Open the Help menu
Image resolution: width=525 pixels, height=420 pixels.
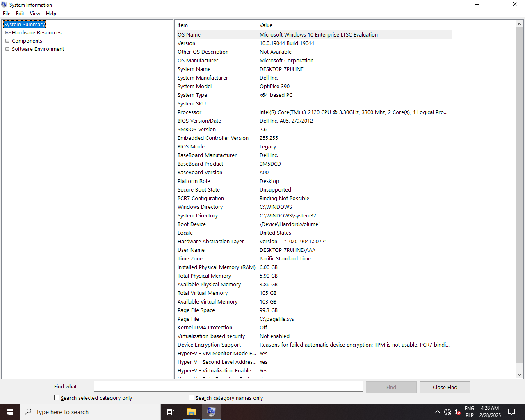click(x=51, y=14)
